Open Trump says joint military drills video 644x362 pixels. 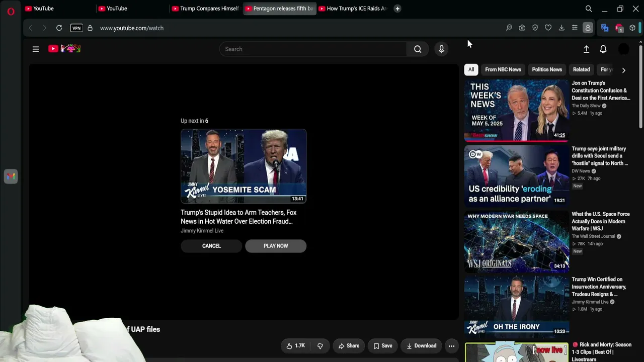click(600, 156)
